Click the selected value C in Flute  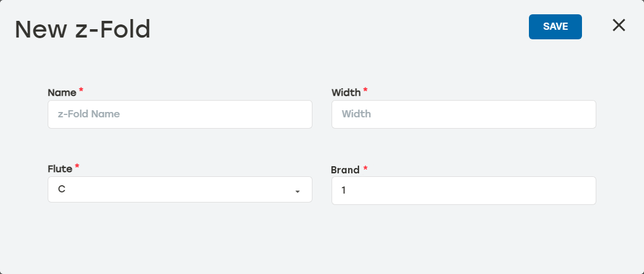pyautogui.click(x=61, y=189)
